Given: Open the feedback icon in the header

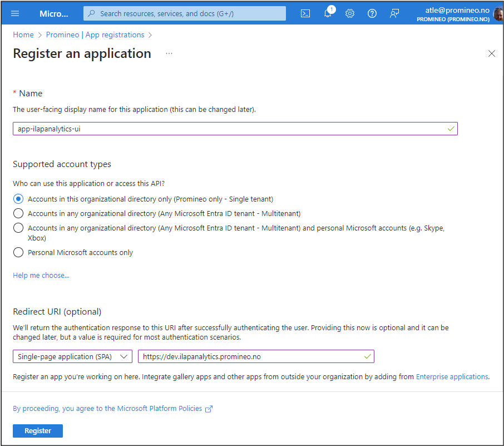Looking at the screenshot, I should 394,13.
